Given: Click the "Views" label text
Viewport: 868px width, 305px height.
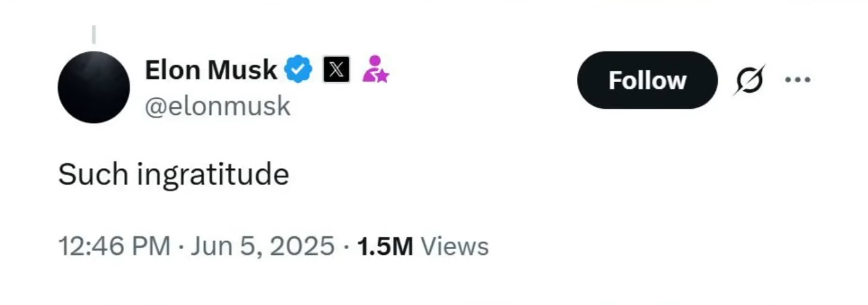Looking at the screenshot, I should tap(455, 246).
